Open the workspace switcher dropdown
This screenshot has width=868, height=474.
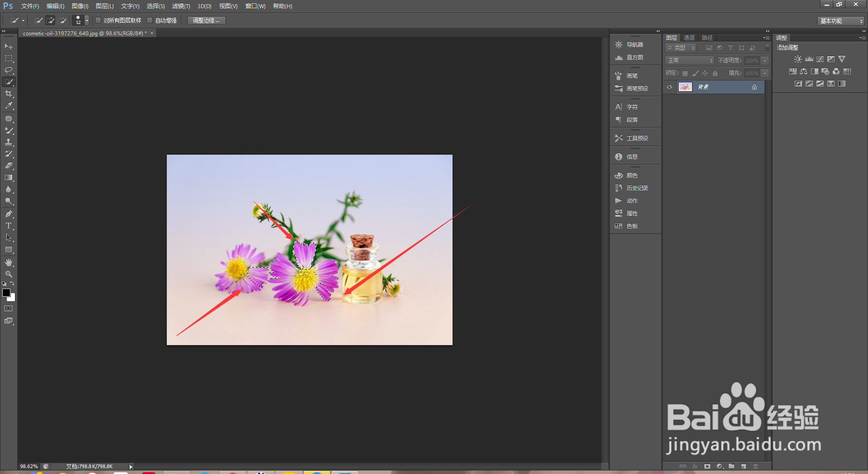pos(841,21)
